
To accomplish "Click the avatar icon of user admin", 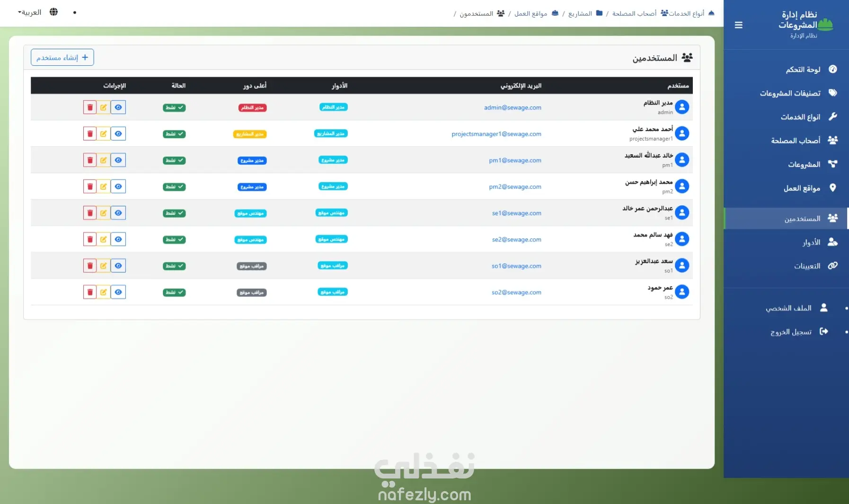I will point(682,107).
